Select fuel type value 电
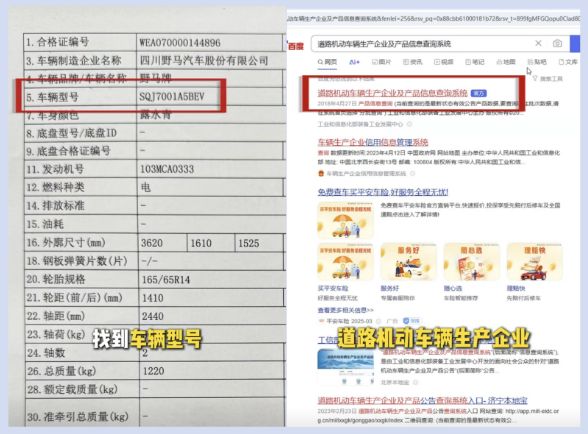This screenshot has width=588, height=434. [x=146, y=187]
